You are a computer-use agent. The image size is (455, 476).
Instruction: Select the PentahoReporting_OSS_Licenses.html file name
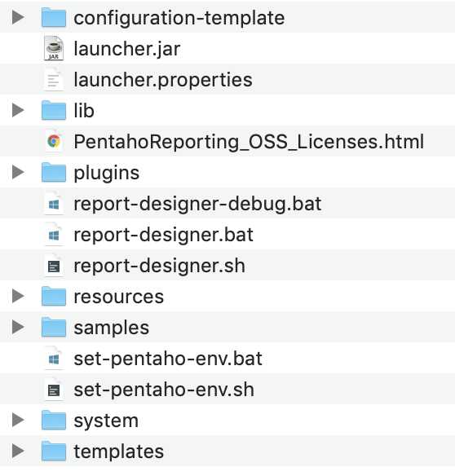[249, 142]
